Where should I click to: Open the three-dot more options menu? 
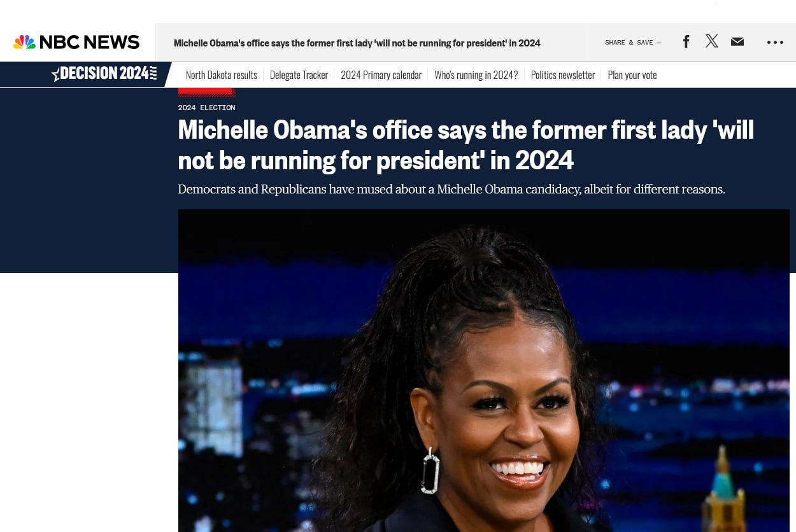(775, 42)
